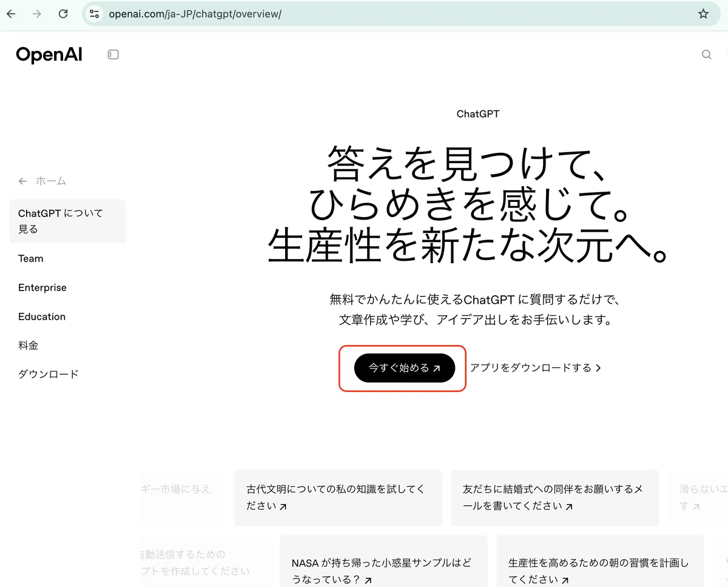Open the OpenAI logo home link
Viewport: 728px width, 587px height.
coord(49,55)
